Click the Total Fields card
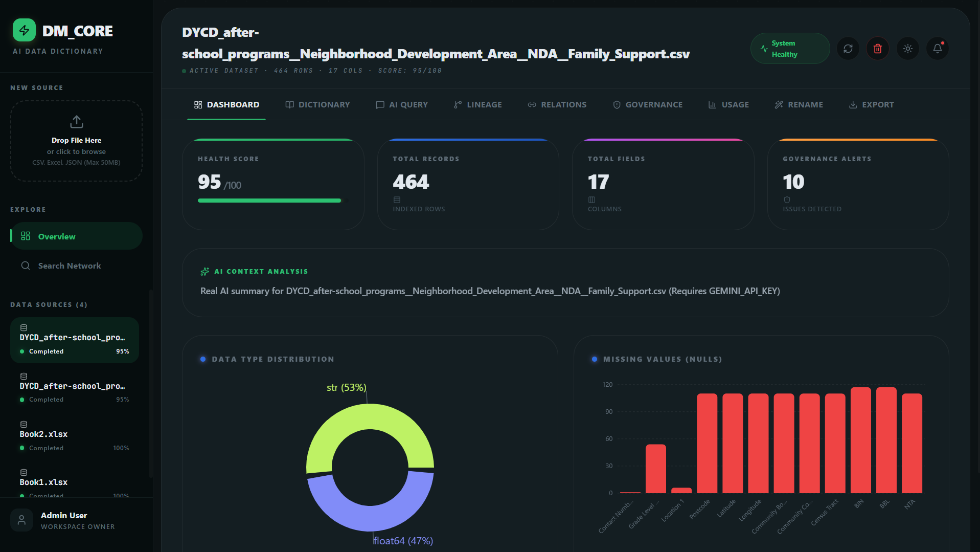 [x=663, y=184]
